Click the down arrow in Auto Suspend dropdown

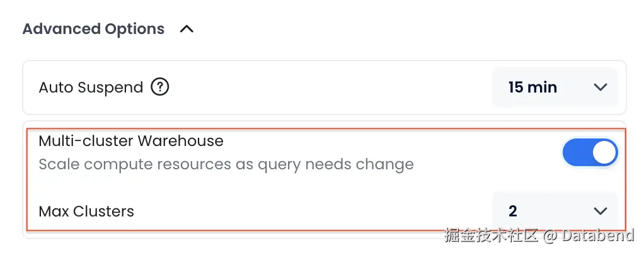pos(601,87)
